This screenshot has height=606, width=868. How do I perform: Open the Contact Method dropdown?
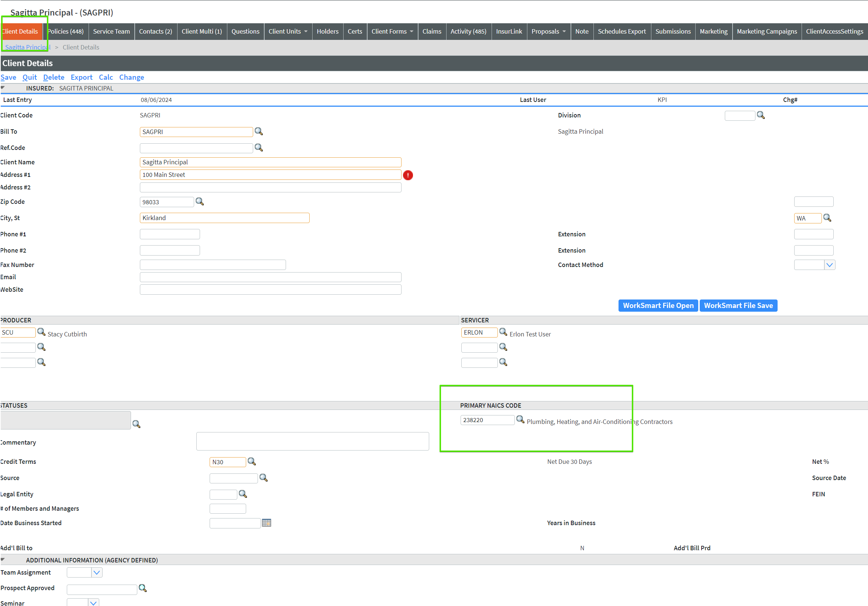830,265
